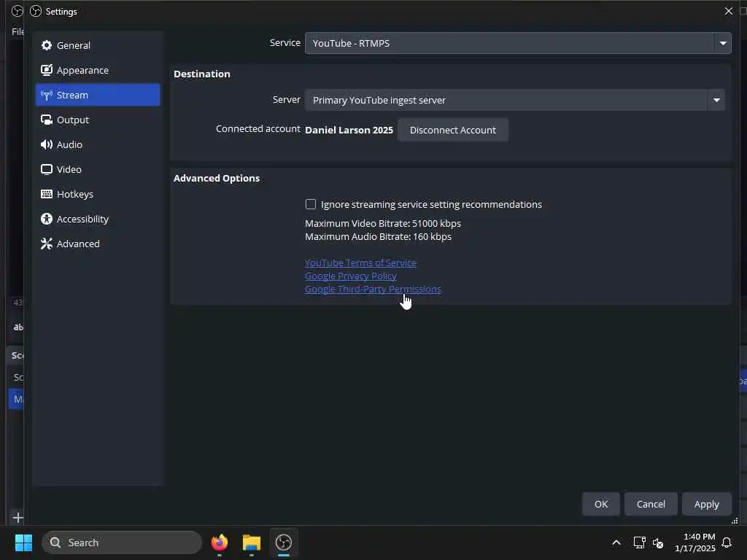Click Maximum Video Bitrate: 51000 kbps text
Image resolution: width=747 pixels, height=560 pixels.
pyautogui.click(x=383, y=223)
